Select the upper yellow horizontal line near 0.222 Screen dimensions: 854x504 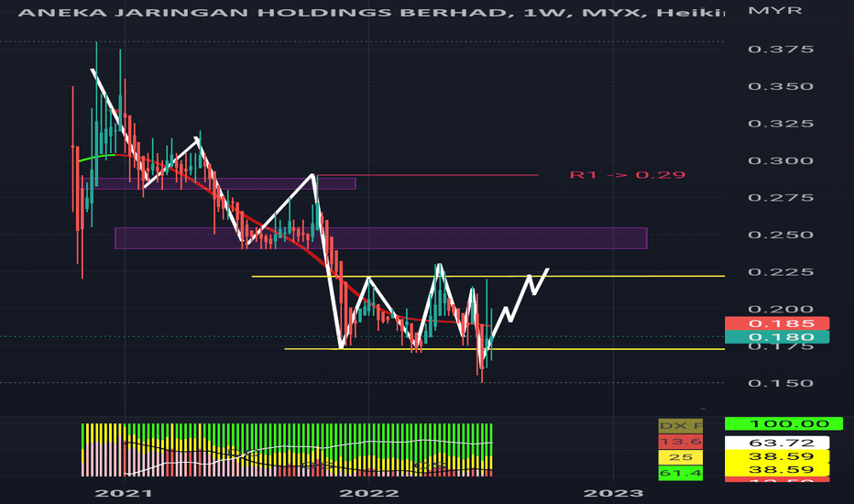pos(488,276)
